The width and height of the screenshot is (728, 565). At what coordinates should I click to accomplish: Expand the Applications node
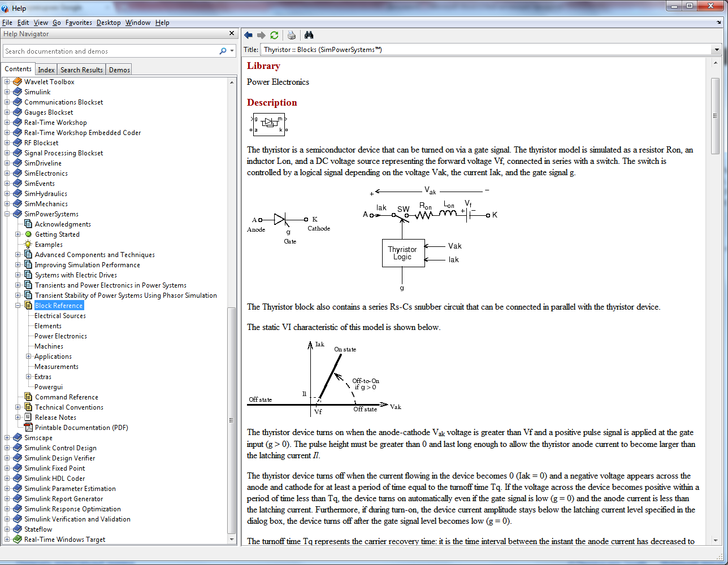point(29,357)
